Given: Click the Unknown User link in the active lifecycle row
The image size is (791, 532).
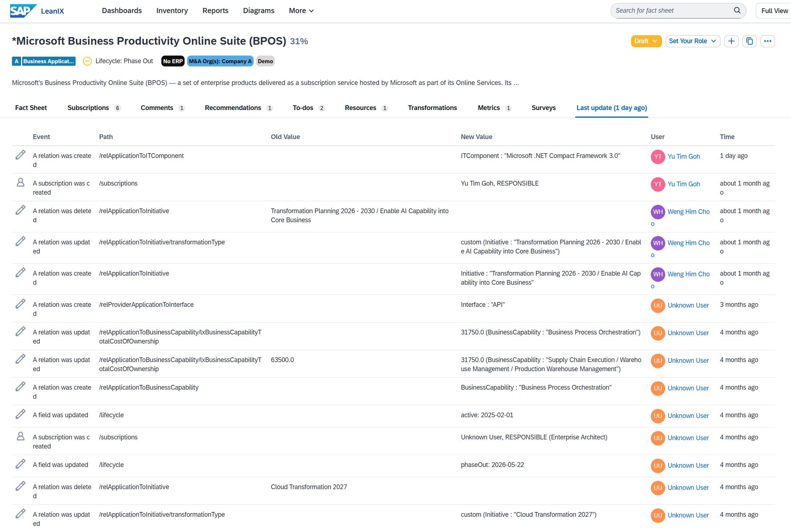Looking at the screenshot, I should (688, 416).
